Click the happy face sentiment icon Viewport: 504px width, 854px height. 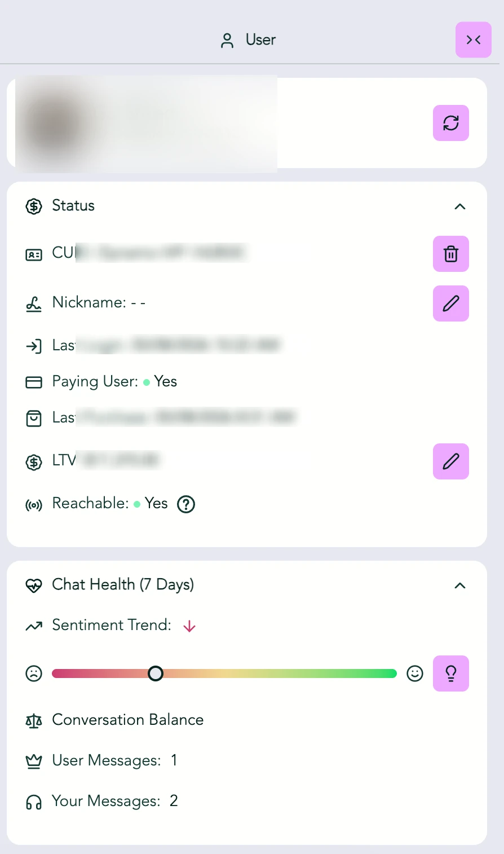[x=415, y=673]
